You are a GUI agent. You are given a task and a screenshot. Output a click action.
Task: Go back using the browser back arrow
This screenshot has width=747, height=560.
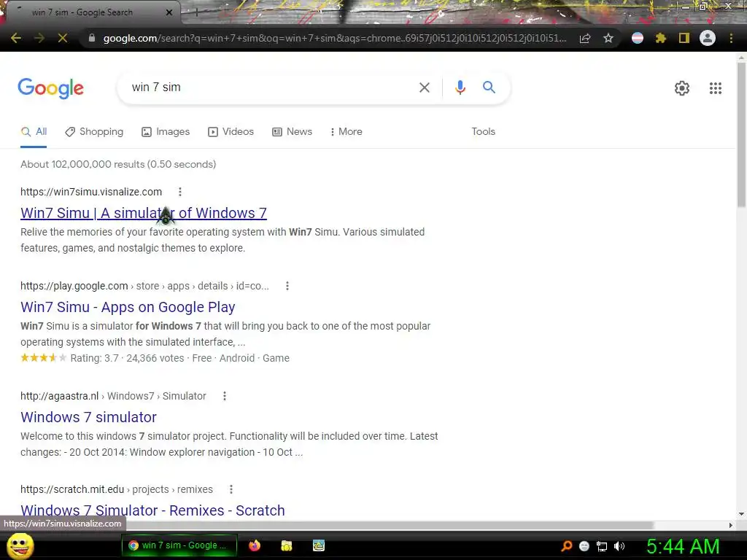16,38
